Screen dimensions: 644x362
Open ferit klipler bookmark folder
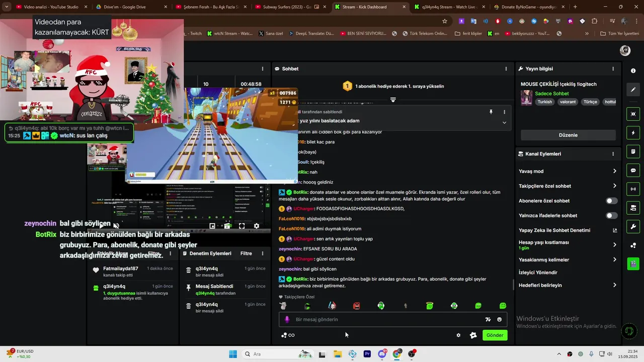pyautogui.click(x=468, y=34)
